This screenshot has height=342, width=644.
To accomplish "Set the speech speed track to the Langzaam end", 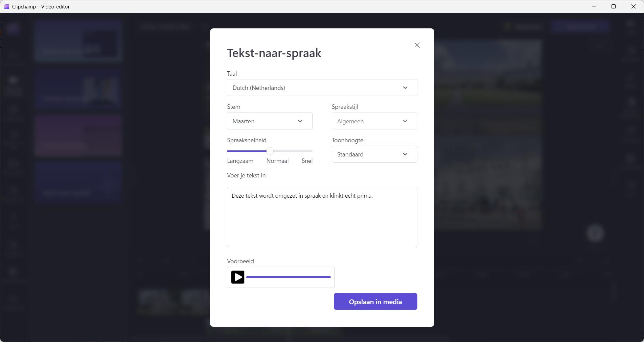I will (x=228, y=151).
